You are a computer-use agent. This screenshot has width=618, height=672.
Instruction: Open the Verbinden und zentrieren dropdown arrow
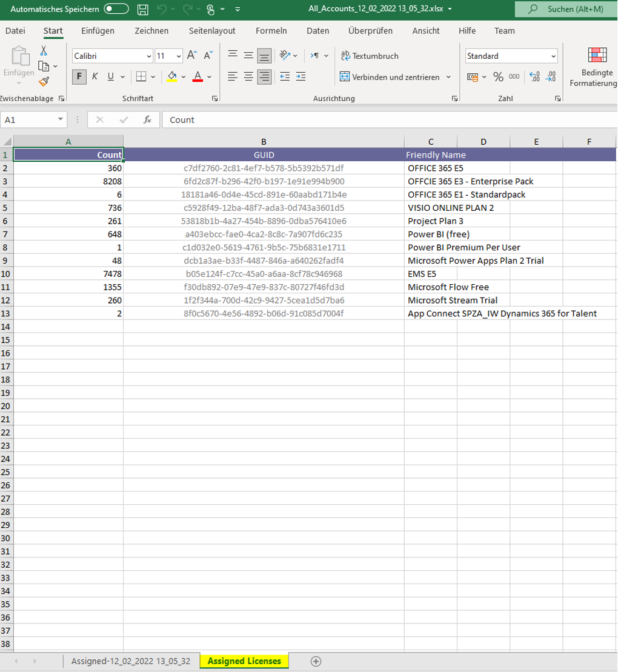pos(449,77)
